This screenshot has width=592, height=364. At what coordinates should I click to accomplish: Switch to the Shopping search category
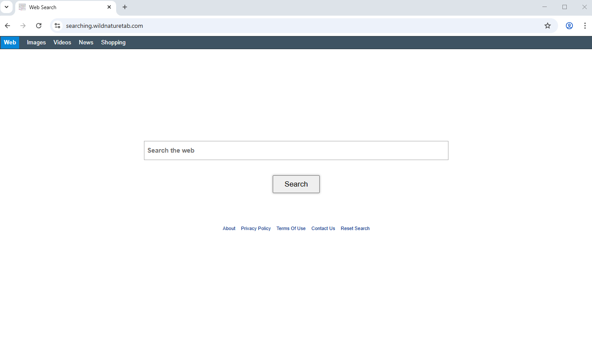click(114, 43)
